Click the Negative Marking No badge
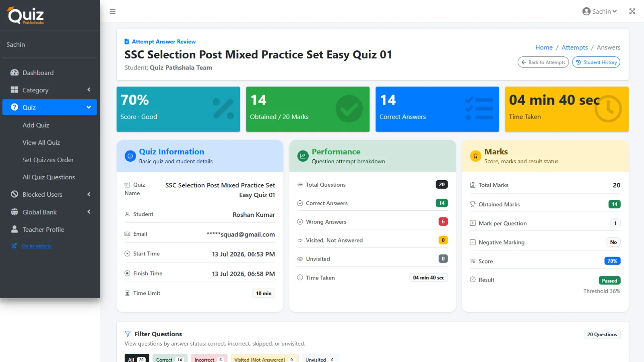 [x=613, y=242]
